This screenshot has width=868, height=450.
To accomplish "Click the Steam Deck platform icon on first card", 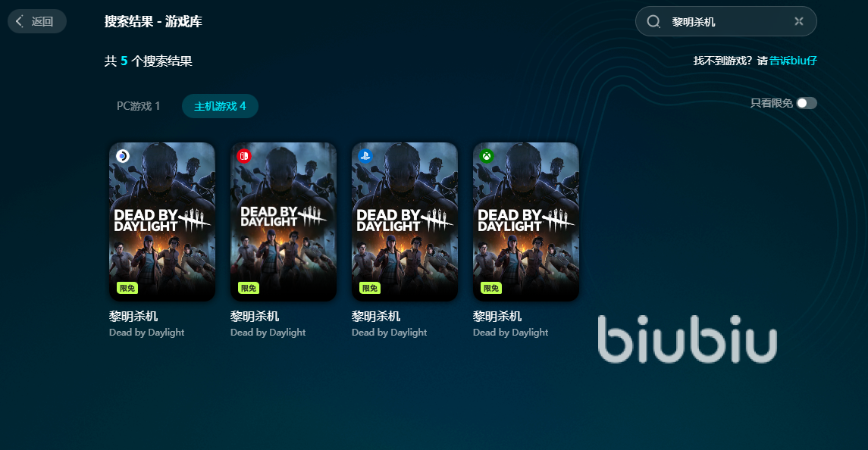I will pyautogui.click(x=122, y=156).
